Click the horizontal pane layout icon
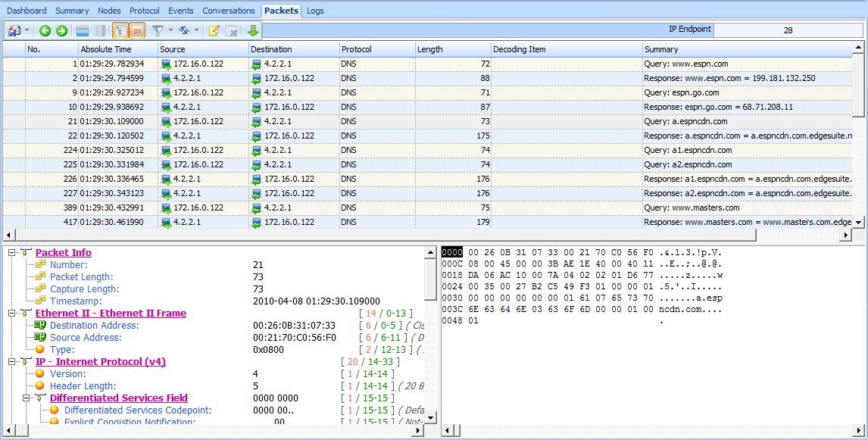868x440 pixels. 83,31
